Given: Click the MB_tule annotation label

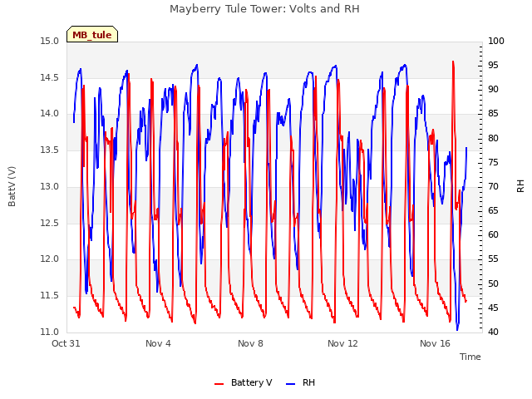Looking at the screenshot, I should click(92, 35).
